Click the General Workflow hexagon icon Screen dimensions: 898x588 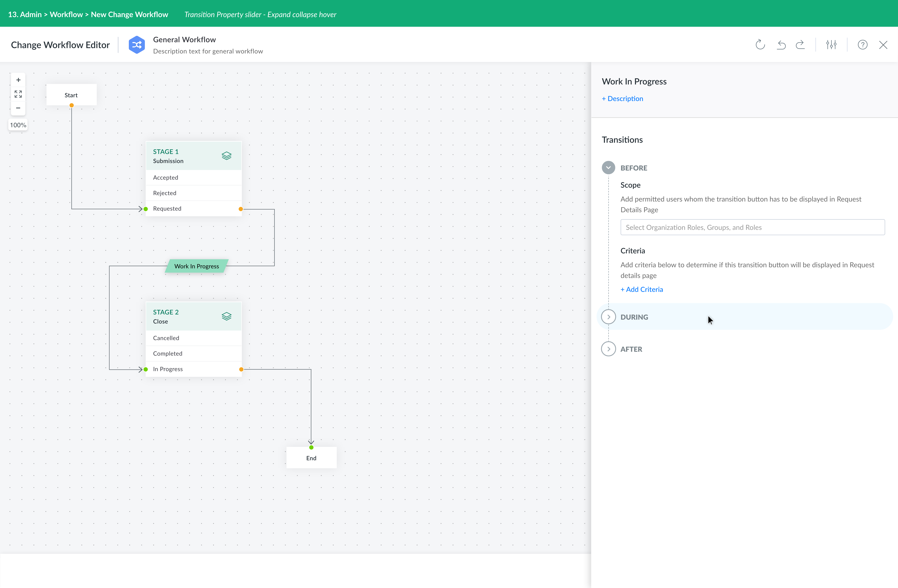point(137,45)
